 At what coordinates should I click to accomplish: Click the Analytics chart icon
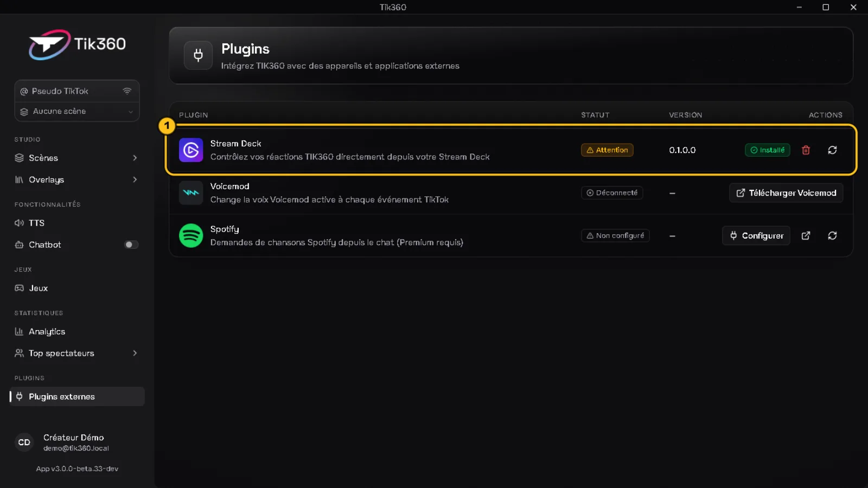19,331
